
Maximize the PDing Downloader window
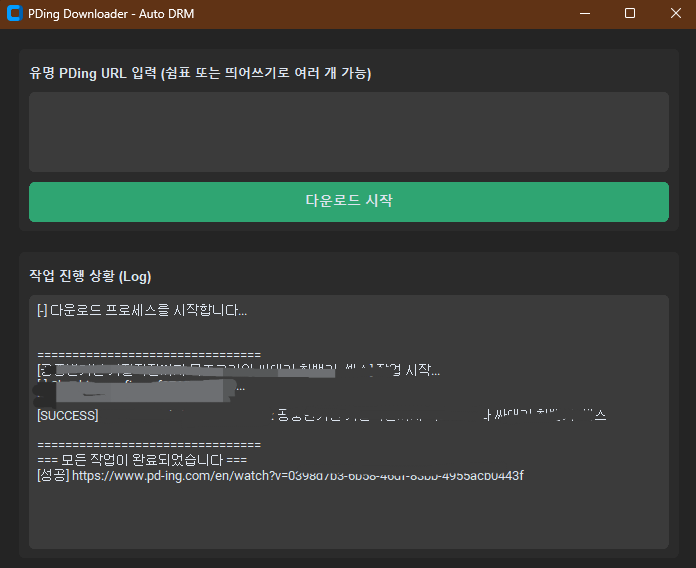pyautogui.click(x=630, y=14)
